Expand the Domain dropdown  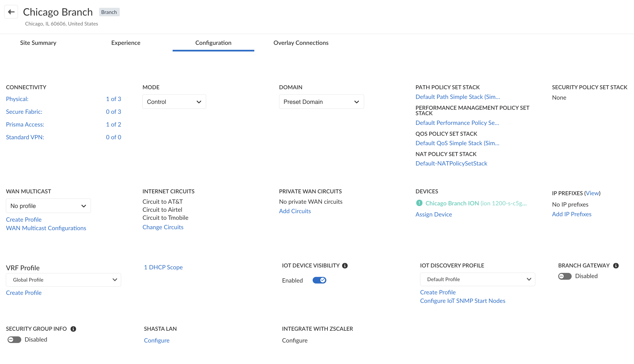tap(321, 102)
